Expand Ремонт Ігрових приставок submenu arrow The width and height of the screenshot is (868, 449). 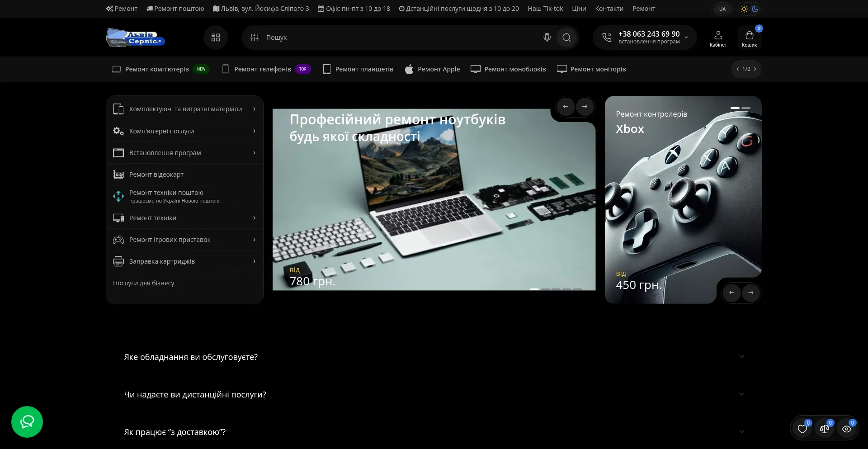[x=255, y=240]
